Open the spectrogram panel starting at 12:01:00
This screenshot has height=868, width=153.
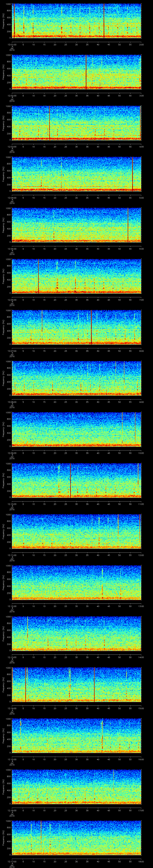[77, 21]
